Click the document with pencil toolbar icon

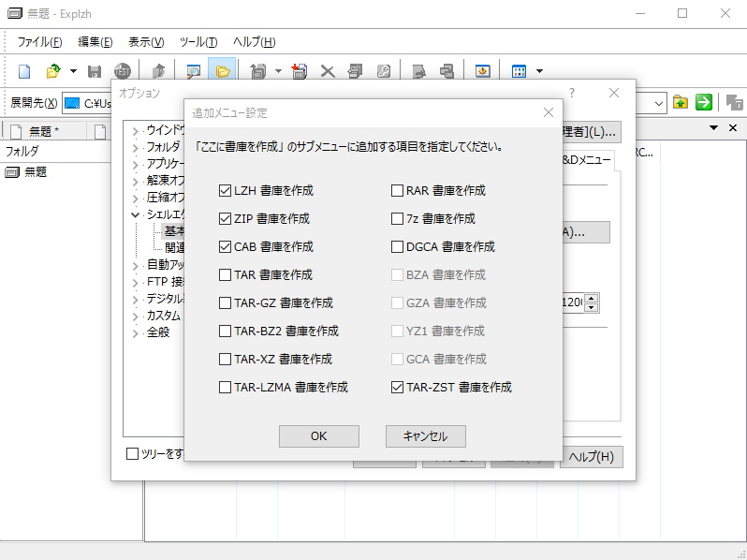tap(418, 71)
